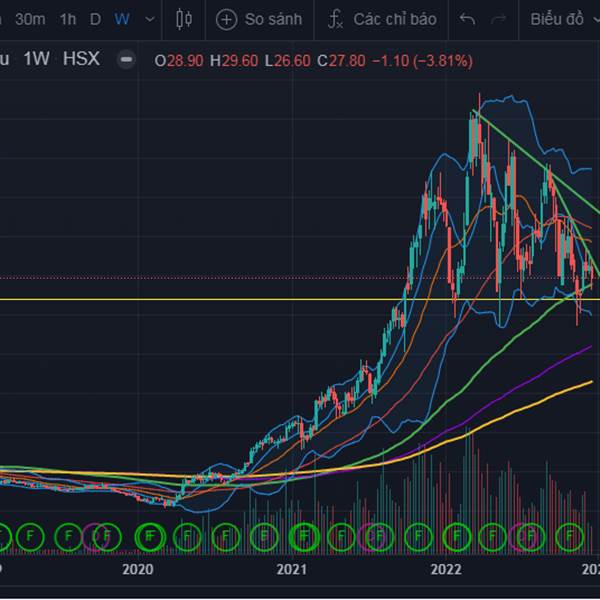Select the 30m timeframe
Screen dimensions: 600x600
(x=30, y=19)
